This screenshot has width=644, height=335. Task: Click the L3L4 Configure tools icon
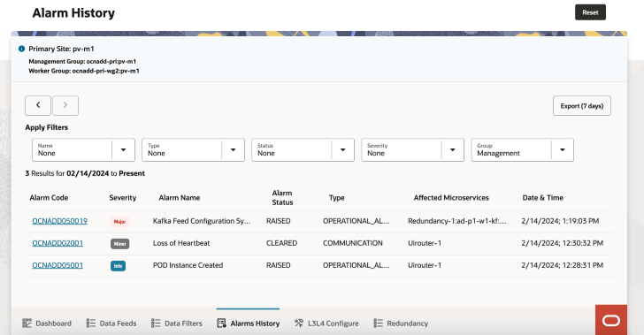299,324
